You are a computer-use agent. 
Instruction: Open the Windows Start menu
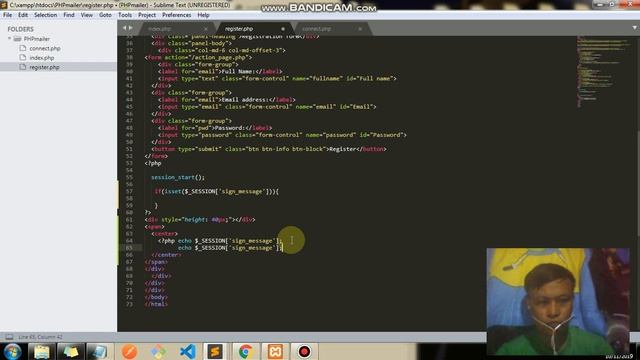[x=12, y=351]
